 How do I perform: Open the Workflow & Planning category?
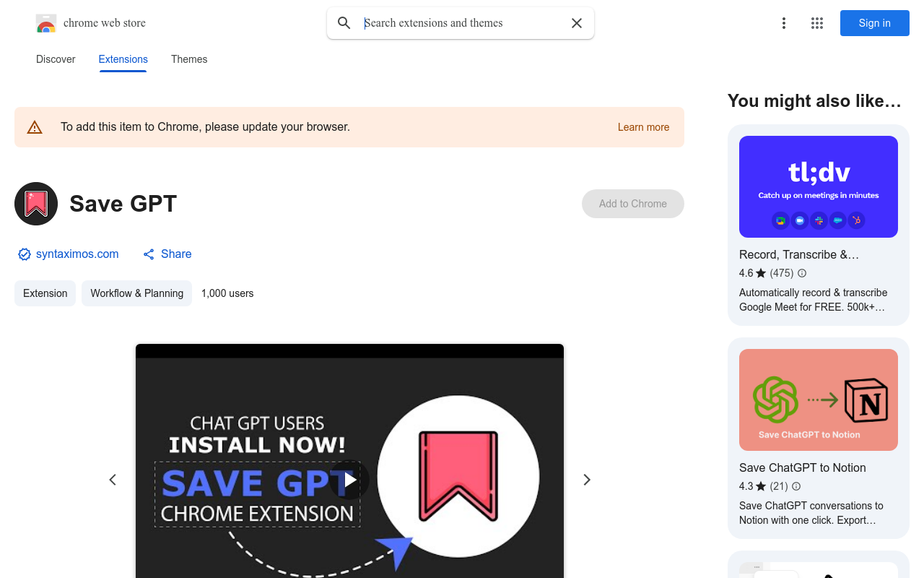(136, 293)
